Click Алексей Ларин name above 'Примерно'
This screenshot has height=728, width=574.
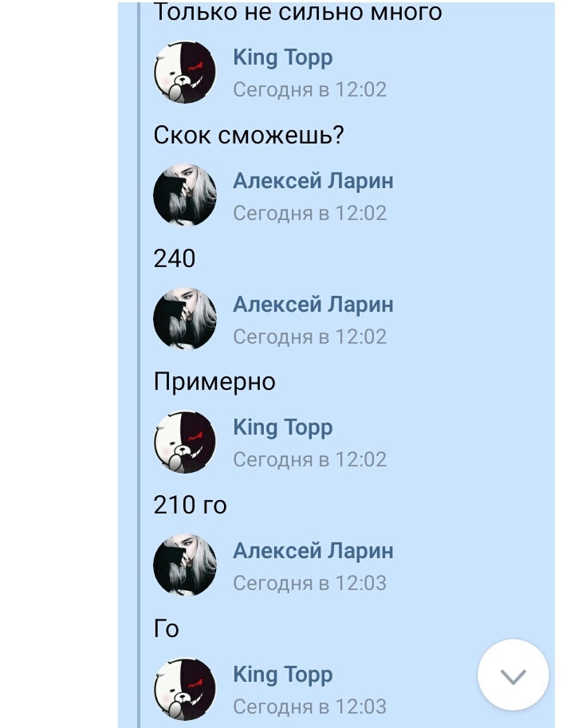[x=313, y=304]
